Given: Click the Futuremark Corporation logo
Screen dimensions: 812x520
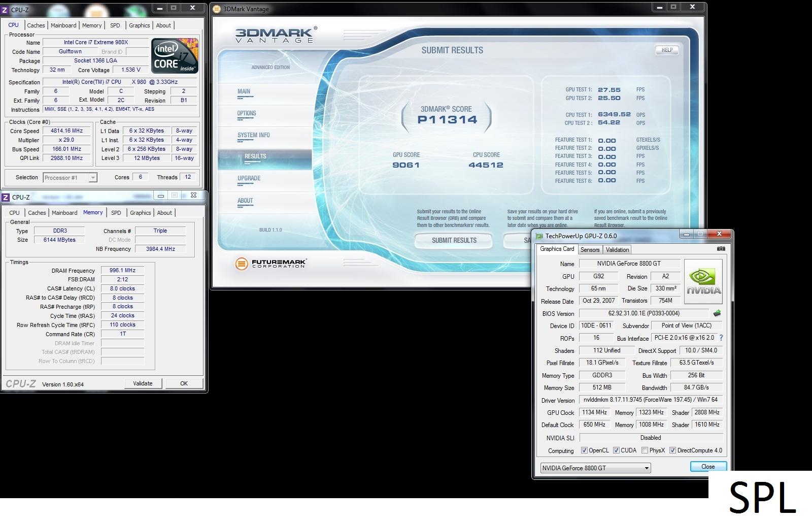Looking at the screenshot, I should coord(270,264).
